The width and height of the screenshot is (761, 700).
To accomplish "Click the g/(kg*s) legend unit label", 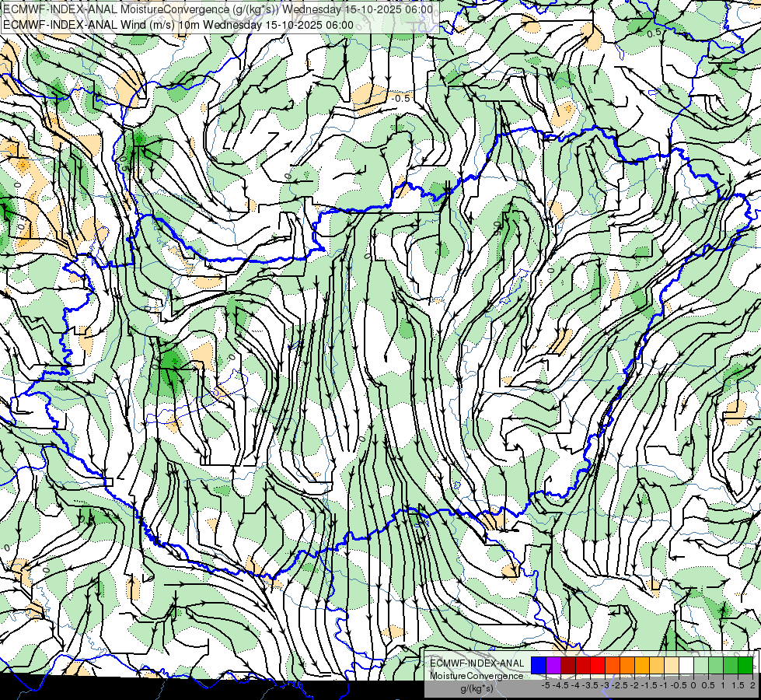I will click(x=476, y=689).
